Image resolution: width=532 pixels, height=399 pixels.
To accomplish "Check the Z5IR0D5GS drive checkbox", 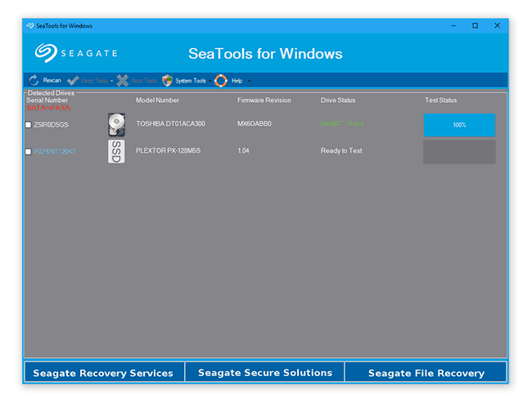I will (29, 125).
